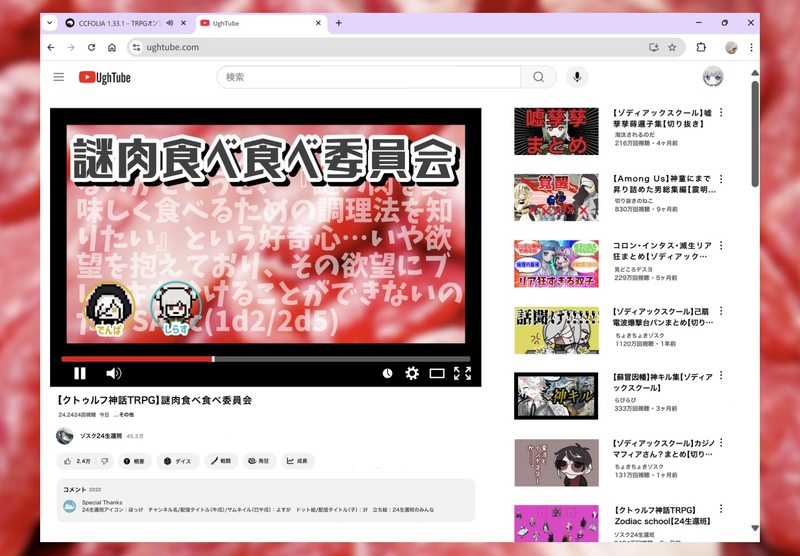Image resolution: width=800 pixels, height=556 pixels.
Task: Open the UghTube hamburger menu
Action: (59, 77)
